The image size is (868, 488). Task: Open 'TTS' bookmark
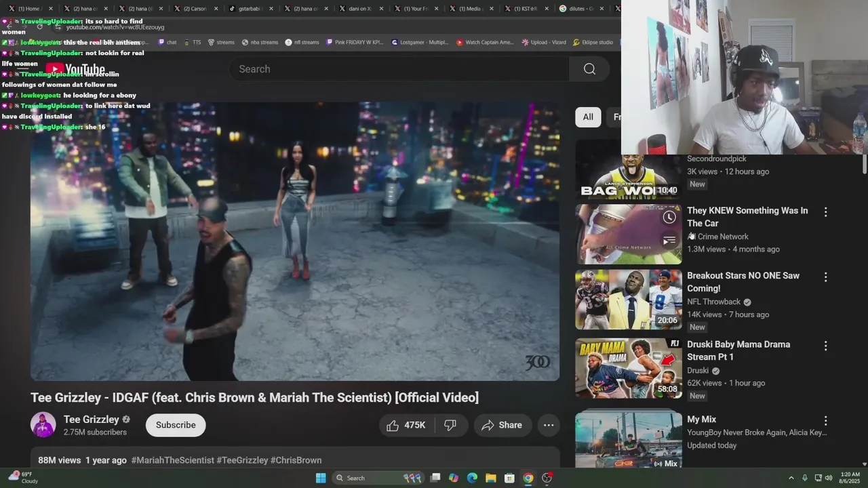[191, 42]
